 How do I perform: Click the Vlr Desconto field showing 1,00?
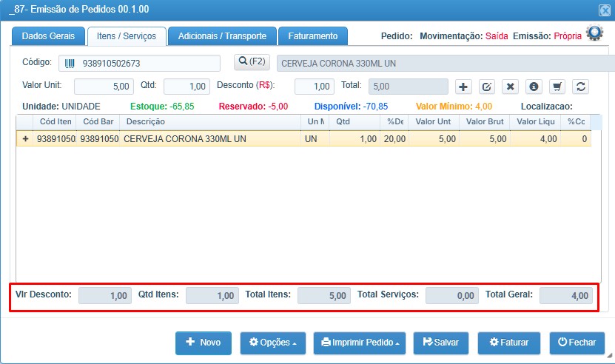coord(105,296)
